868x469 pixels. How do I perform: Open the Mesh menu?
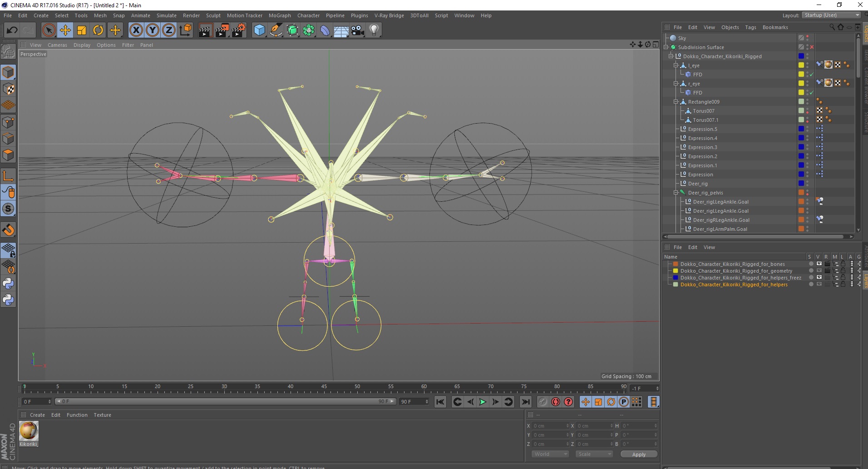coord(100,15)
